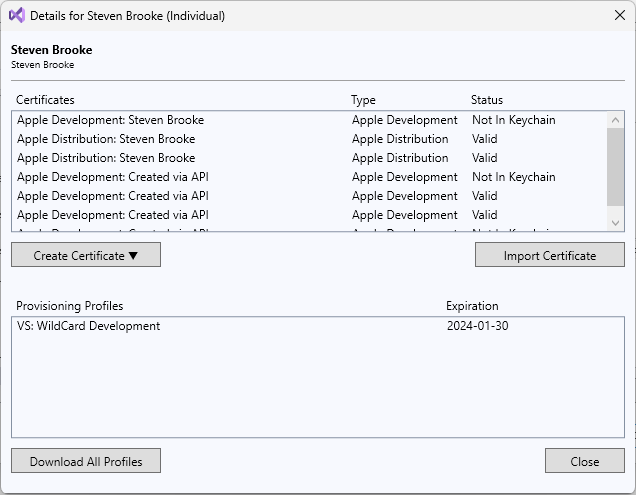Click the bold Steven Brooke account name
The image size is (636, 495).
tap(52, 50)
